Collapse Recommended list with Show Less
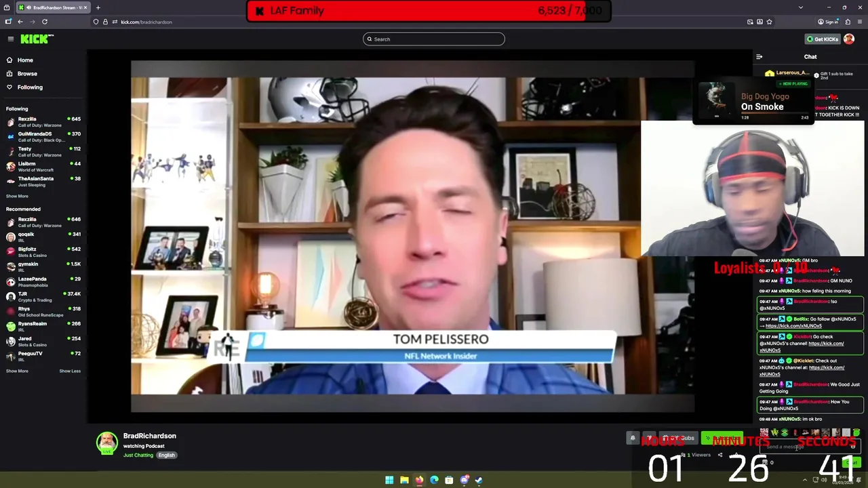The height and width of the screenshot is (488, 868). (x=70, y=371)
